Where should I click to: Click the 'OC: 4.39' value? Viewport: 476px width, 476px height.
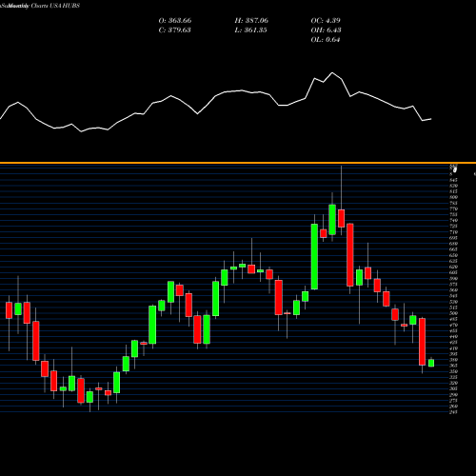326,21
